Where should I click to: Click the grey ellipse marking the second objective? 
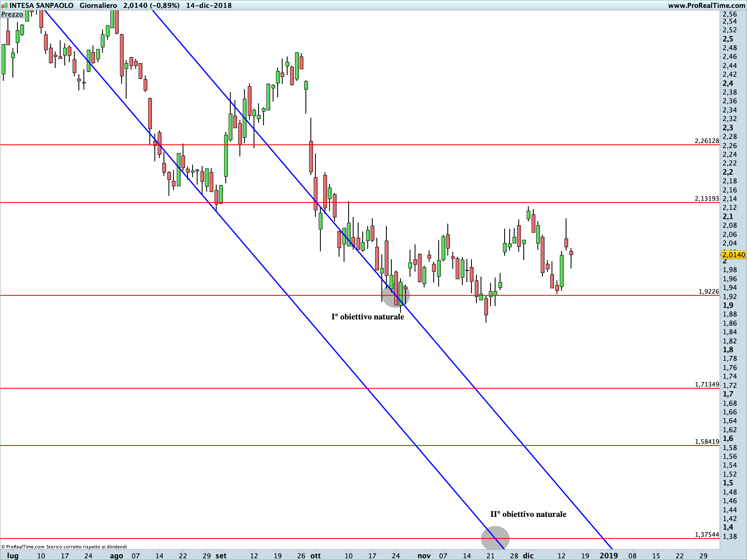[x=495, y=538]
